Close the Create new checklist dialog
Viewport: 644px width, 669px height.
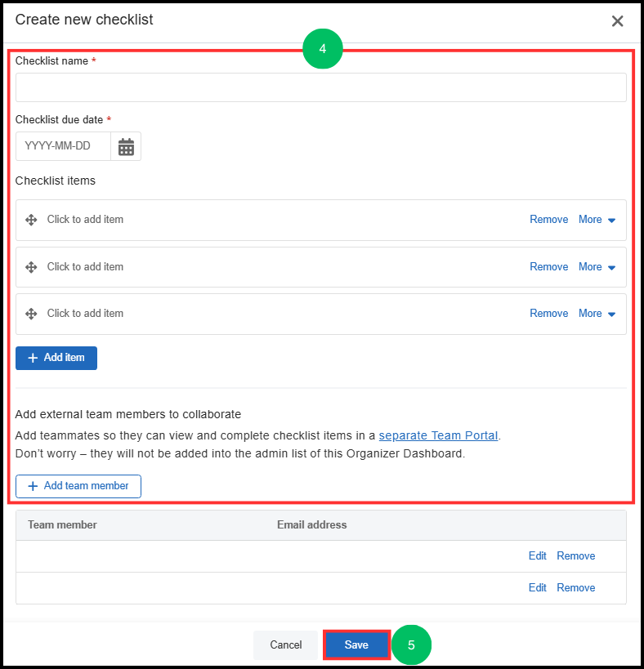pos(617,21)
